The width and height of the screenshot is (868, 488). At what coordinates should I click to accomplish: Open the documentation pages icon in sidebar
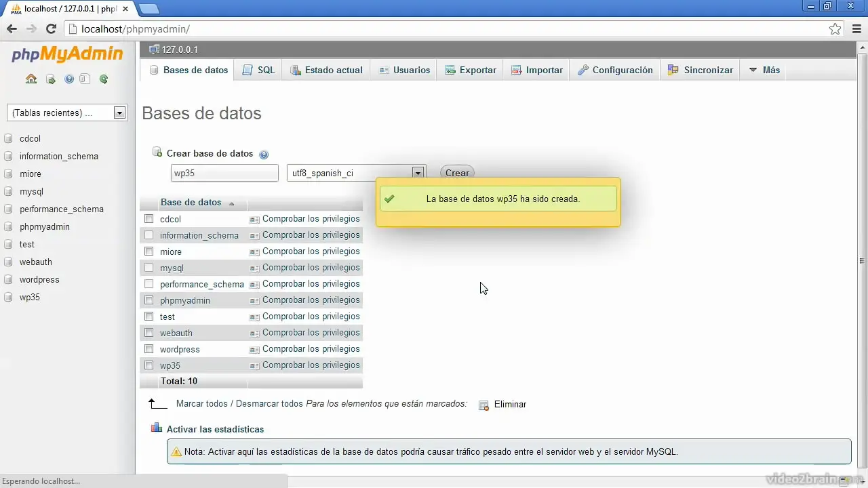click(x=85, y=79)
